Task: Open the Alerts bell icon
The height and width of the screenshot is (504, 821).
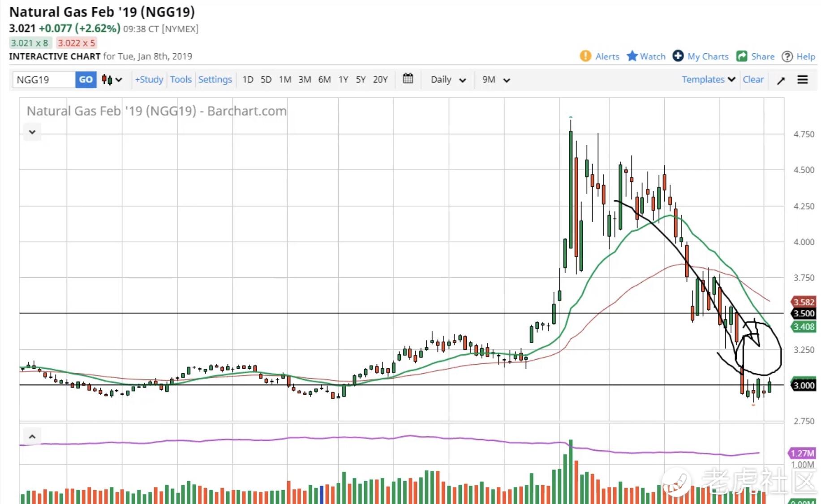Action: click(585, 56)
